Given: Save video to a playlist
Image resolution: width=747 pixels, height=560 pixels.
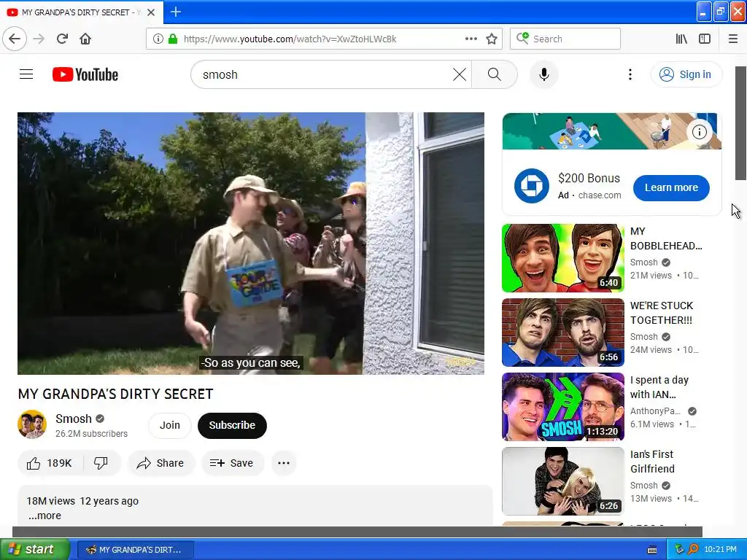Looking at the screenshot, I should [x=232, y=463].
